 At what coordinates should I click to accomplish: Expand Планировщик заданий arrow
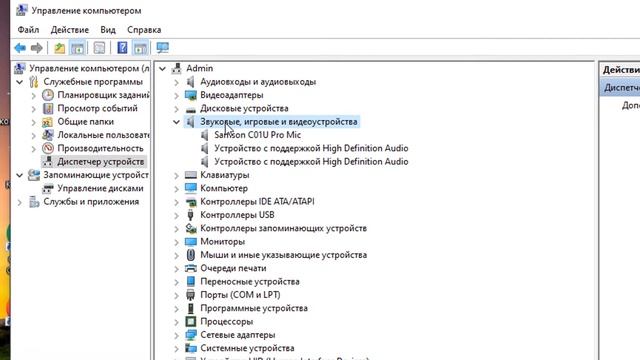(x=34, y=96)
